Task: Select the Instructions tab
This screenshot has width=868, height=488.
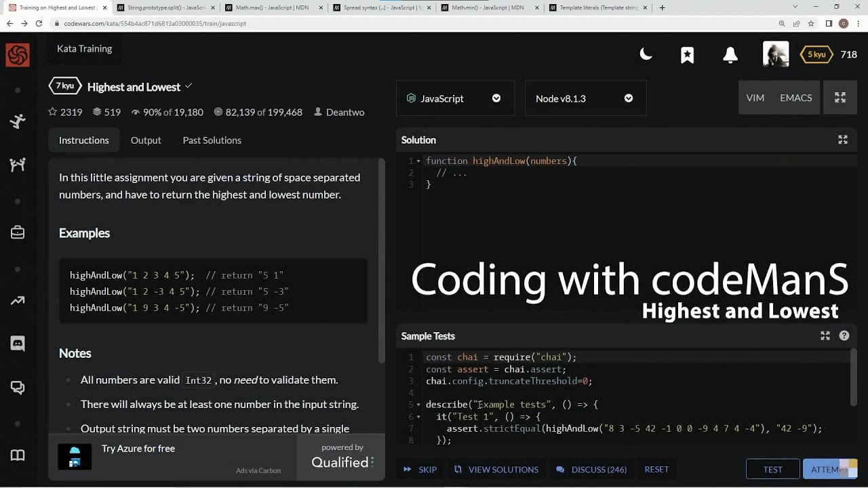Action: pyautogui.click(x=84, y=140)
